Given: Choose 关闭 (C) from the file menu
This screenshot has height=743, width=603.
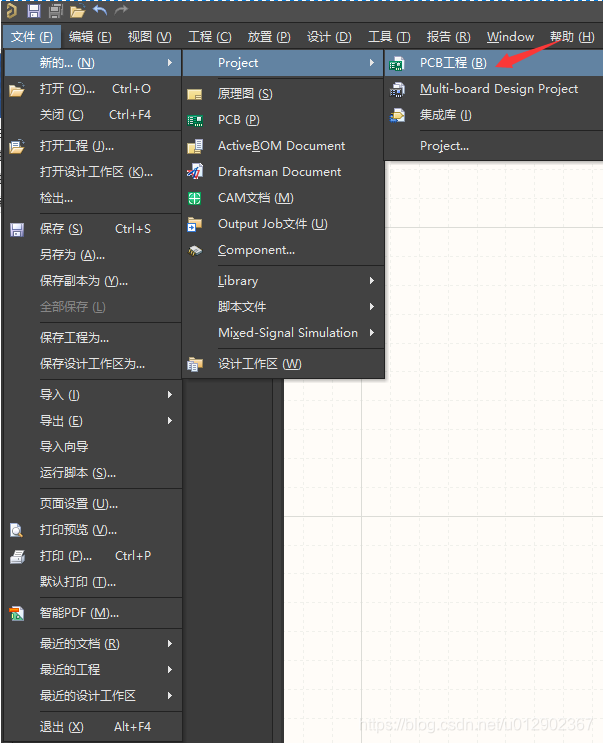Looking at the screenshot, I should (x=93, y=115).
